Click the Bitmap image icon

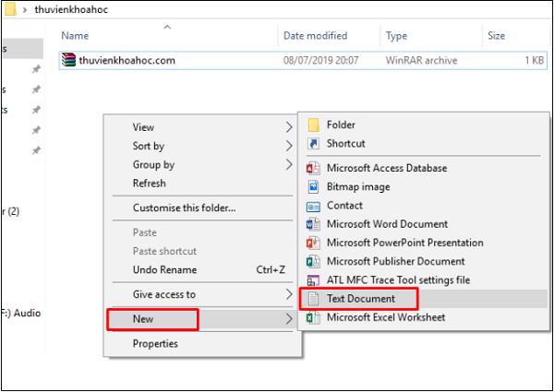point(313,186)
